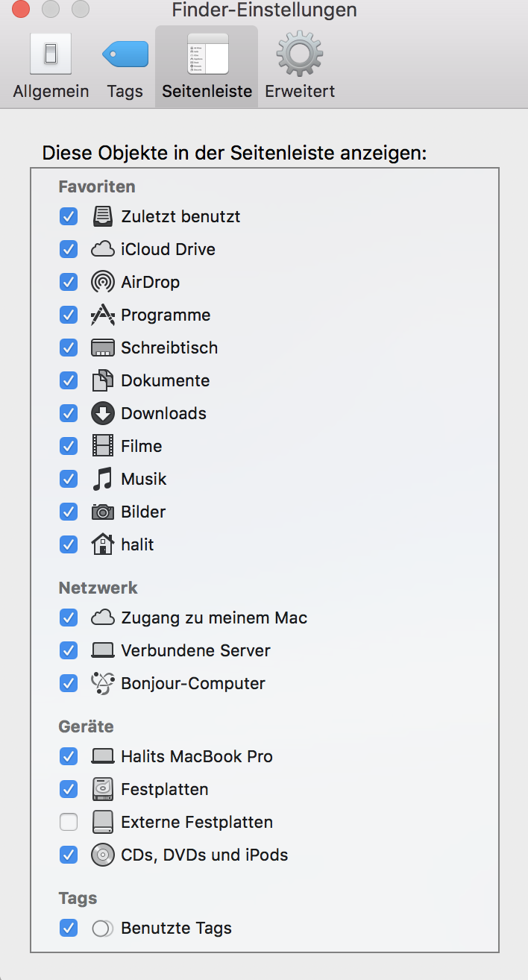Switch to the Allgemein tab
The height and width of the screenshot is (980, 528).
coord(51,67)
